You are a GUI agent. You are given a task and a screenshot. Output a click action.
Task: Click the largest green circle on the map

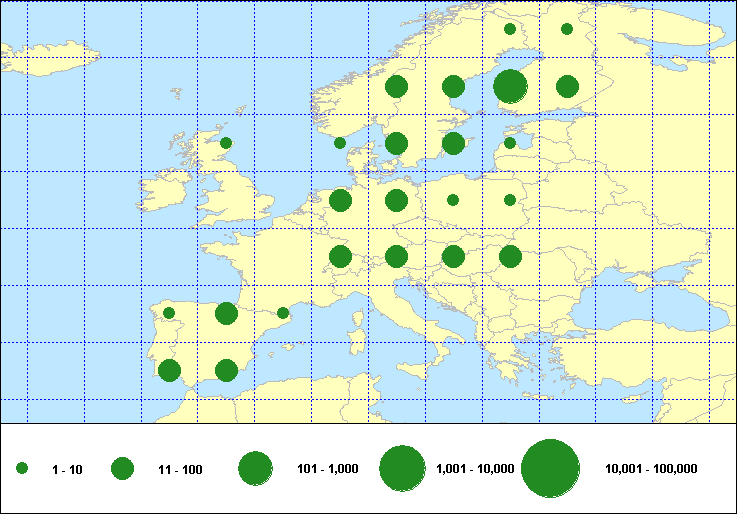point(510,86)
